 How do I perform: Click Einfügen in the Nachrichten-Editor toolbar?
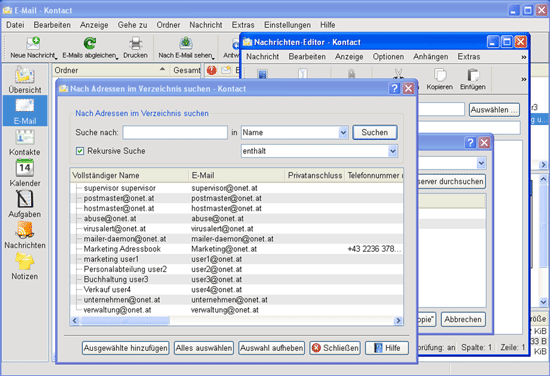pos(473,80)
